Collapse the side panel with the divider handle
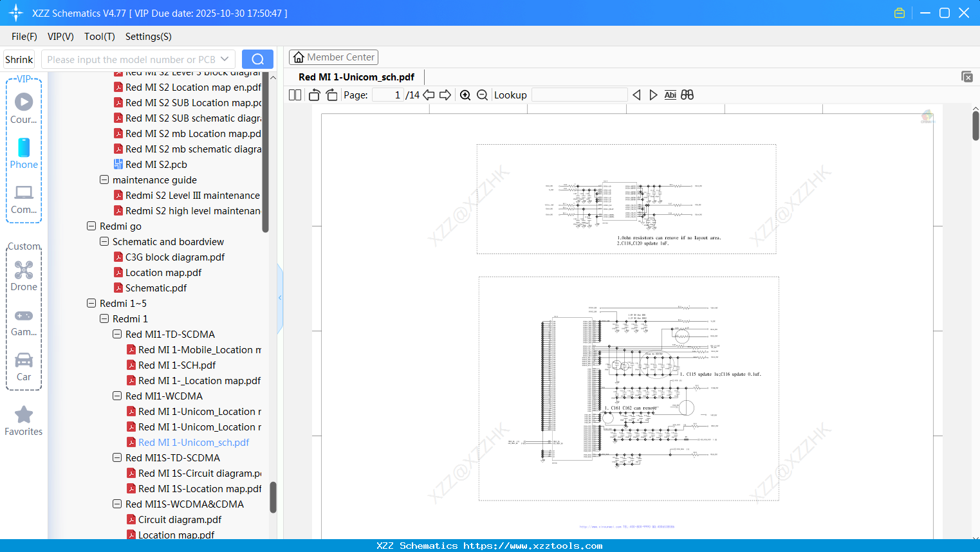Viewport: 980px width, 552px height. click(280, 298)
